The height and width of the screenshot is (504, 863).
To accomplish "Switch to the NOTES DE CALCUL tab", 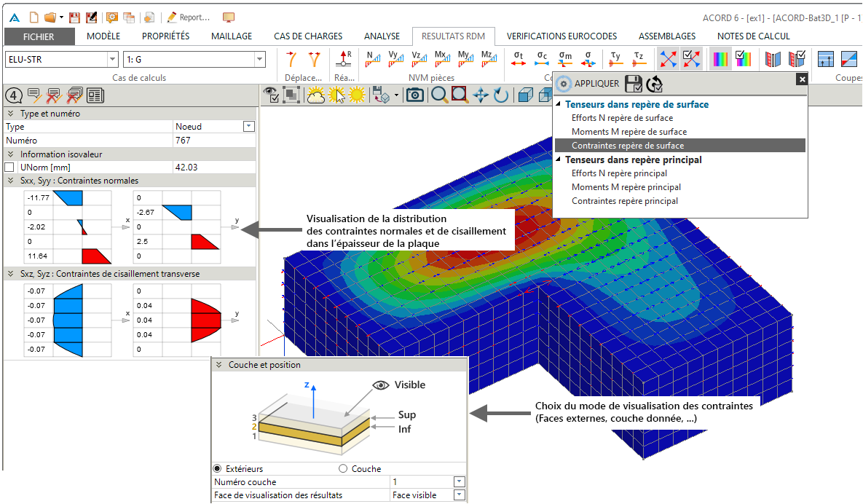I will pyautogui.click(x=754, y=36).
